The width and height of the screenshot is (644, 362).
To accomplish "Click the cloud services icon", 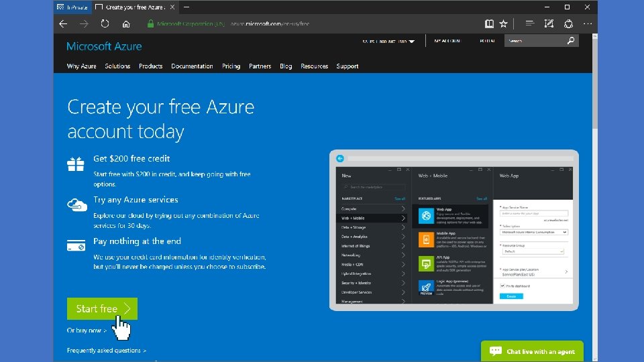I will coord(77,204).
